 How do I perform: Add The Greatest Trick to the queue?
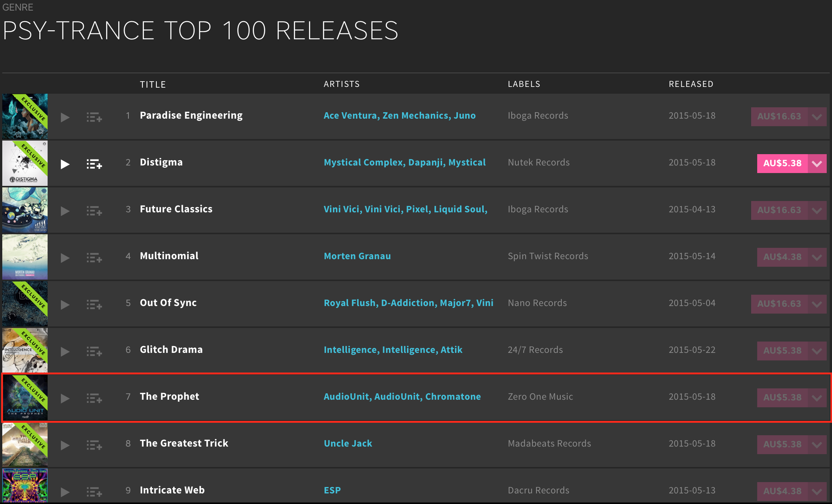[94, 445]
